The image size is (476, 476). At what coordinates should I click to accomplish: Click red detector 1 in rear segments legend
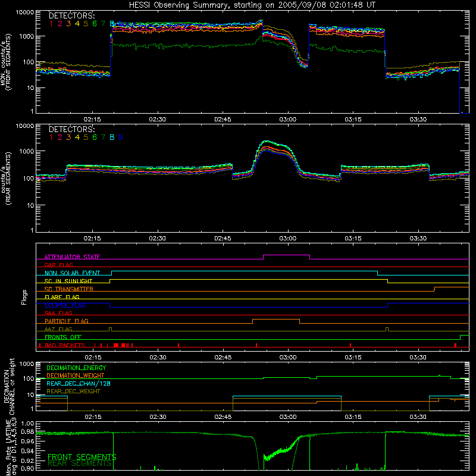click(51, 137)
